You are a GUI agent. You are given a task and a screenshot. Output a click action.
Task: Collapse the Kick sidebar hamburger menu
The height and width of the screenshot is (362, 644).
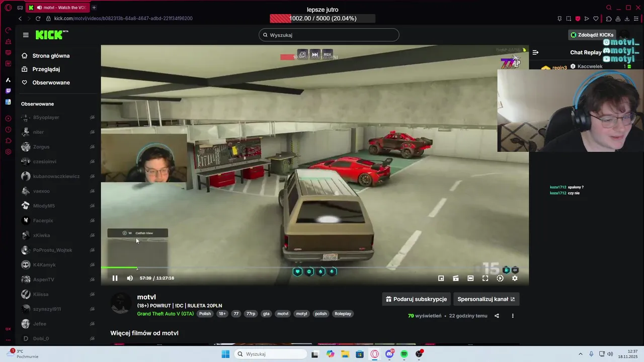(26, 35)
